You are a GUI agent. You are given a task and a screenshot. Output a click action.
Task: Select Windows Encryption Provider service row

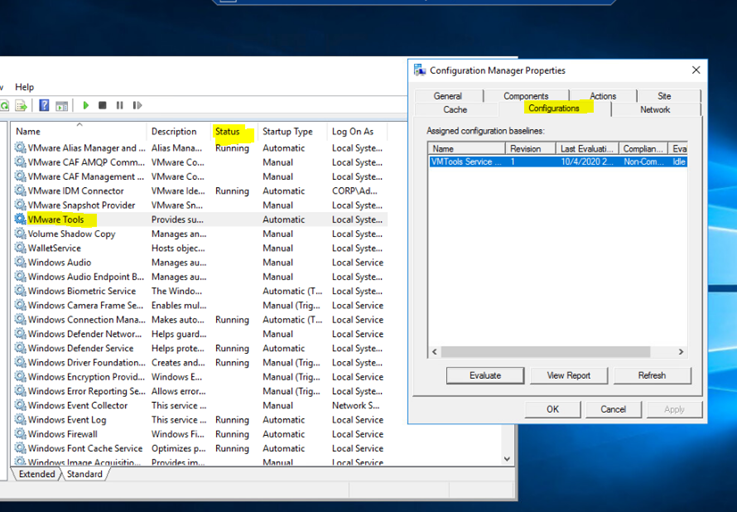200,377
